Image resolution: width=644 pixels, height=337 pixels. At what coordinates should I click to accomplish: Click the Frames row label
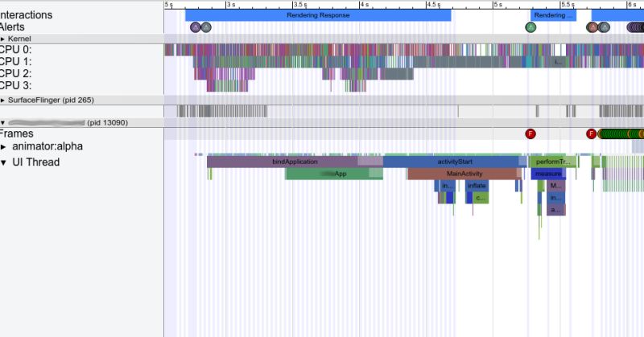pos(16,134)
